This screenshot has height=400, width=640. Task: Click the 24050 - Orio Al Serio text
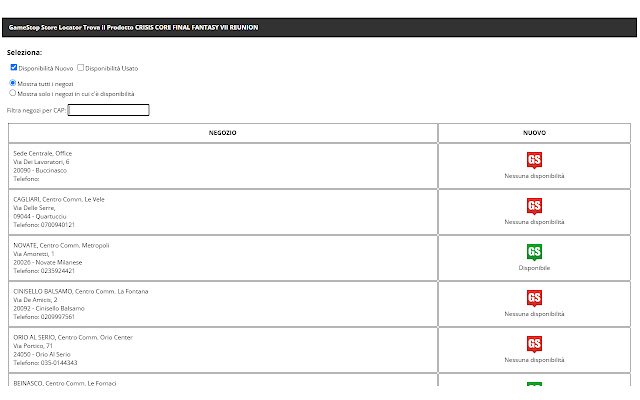(42, 355)
